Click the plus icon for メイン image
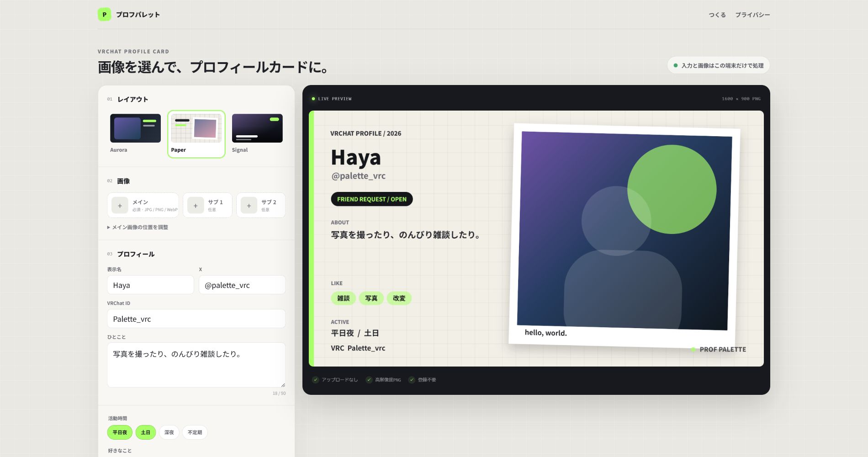The width and height of the screenshot is (868, 457). 120,206
